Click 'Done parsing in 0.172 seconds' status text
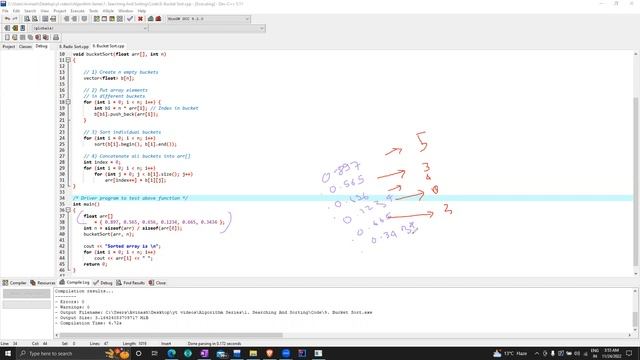The height and width of the screenshot is (360, 640). 214,344
